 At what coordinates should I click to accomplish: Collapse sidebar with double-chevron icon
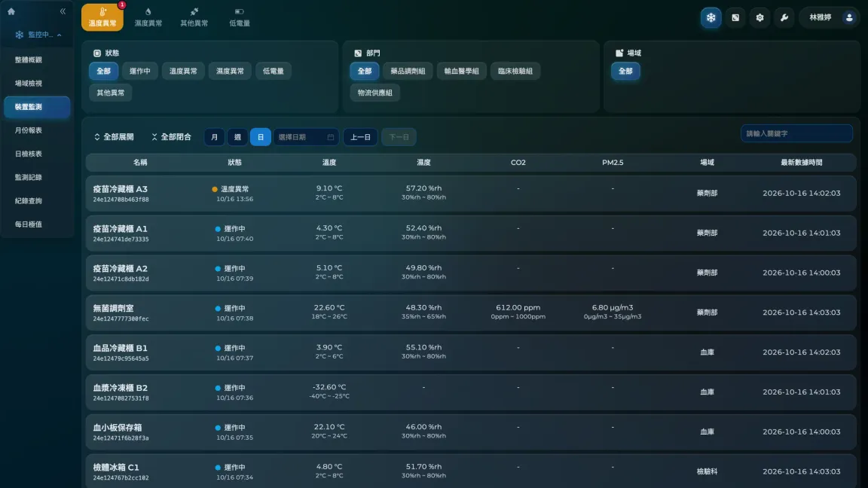pos(63,11)
